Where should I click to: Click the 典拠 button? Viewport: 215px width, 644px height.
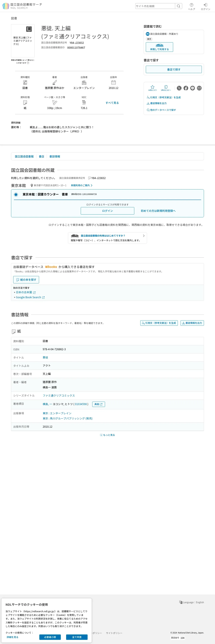click(99, 404)
